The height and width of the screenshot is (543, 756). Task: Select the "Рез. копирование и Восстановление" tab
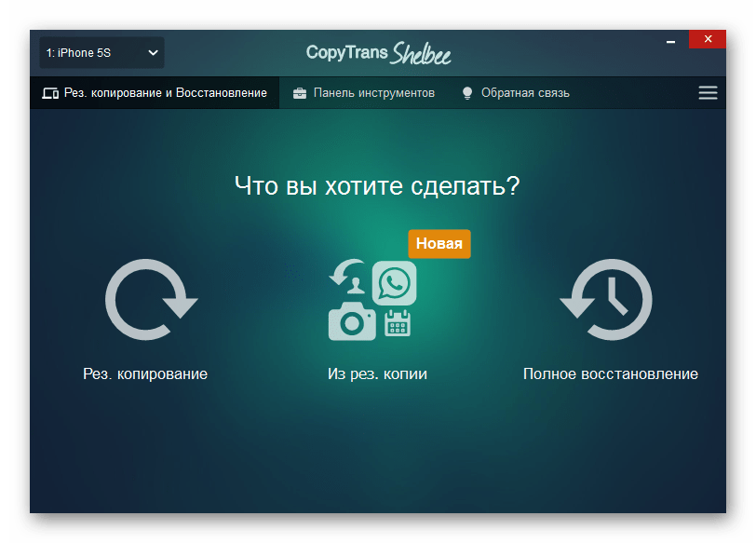pos(166,93)
